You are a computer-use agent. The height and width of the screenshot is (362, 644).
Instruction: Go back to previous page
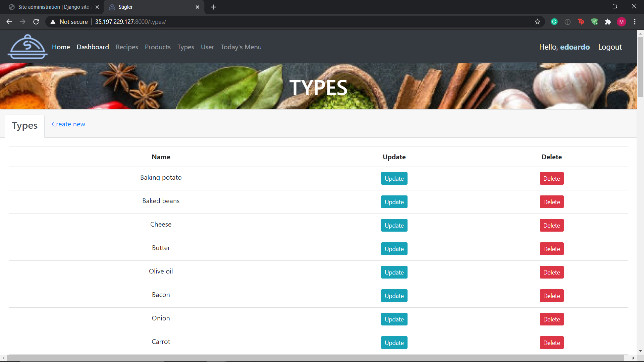coord(9,22)
